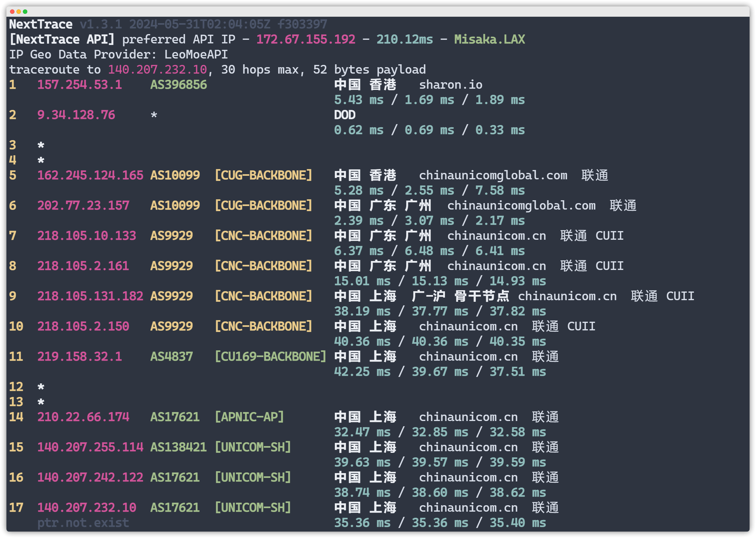The image size is (756, 538).
Task: Click the green maximize window button
Action: point(25,12)
